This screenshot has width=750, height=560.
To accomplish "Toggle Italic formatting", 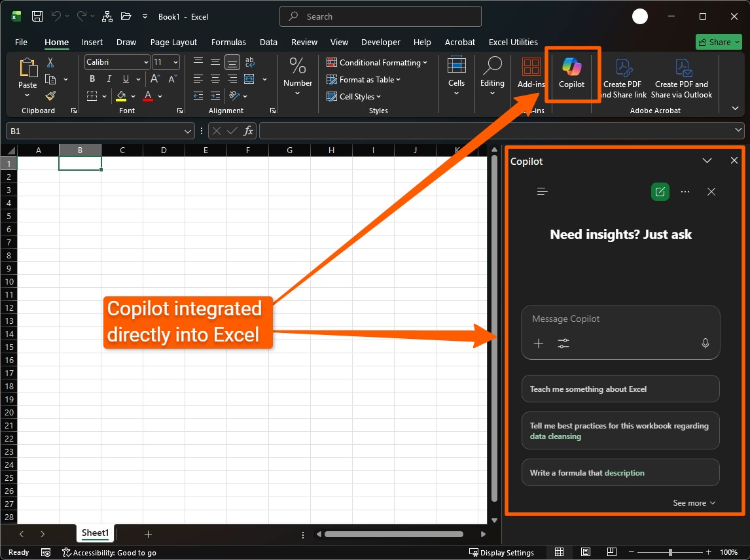I will click(x=109, y=79).
